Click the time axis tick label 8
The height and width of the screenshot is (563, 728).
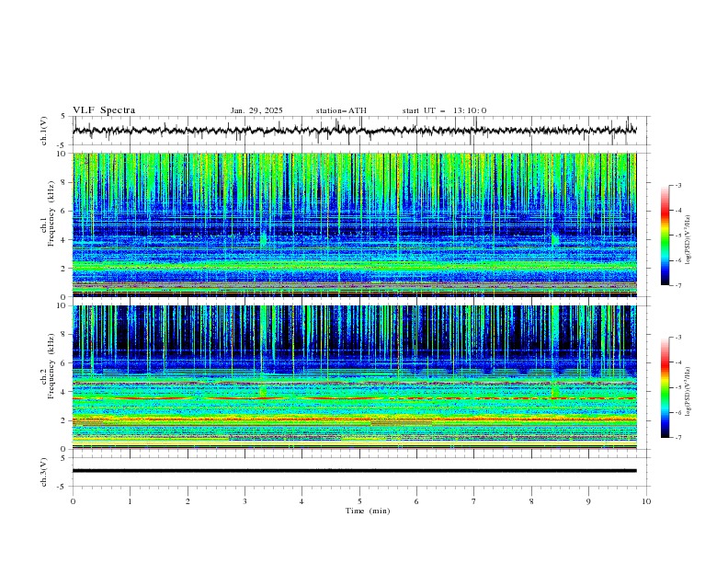[531, 501]
